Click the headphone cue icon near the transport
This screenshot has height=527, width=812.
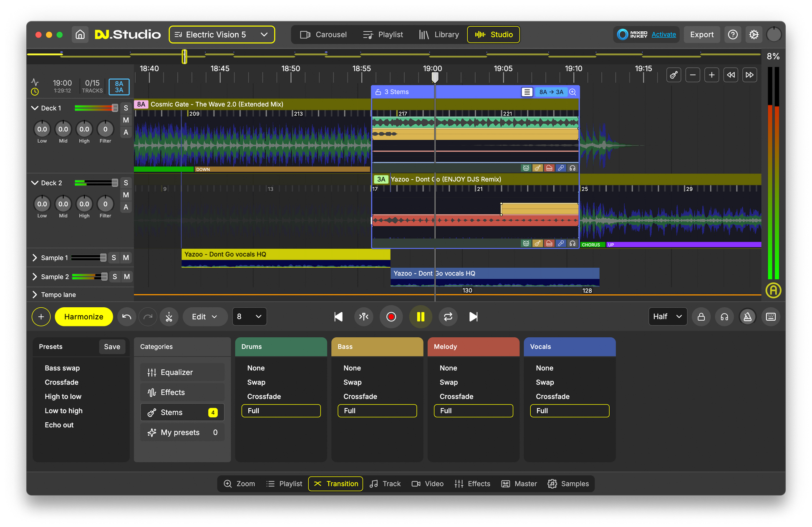pos(724,317)
